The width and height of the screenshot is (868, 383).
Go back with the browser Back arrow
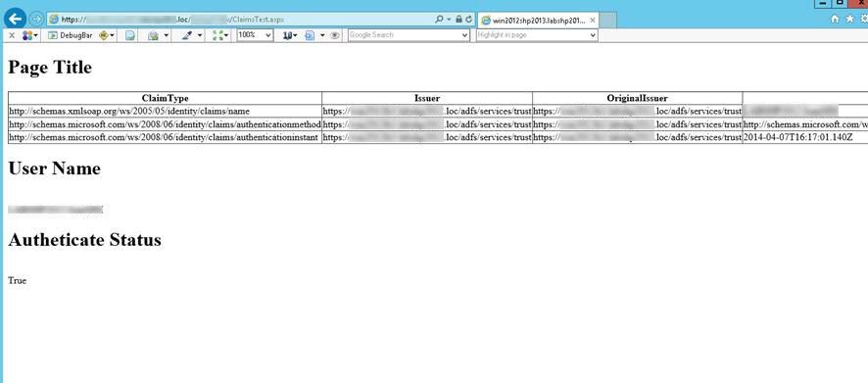point(15,19)
